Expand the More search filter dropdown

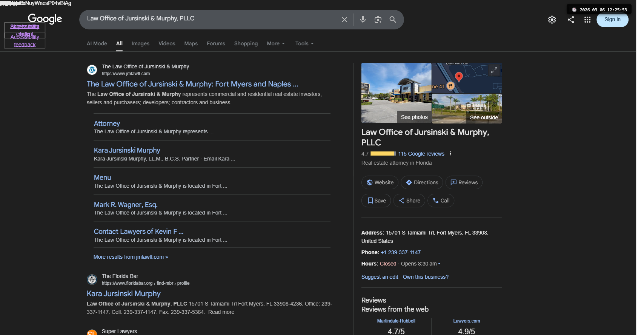tap(276, 43)
